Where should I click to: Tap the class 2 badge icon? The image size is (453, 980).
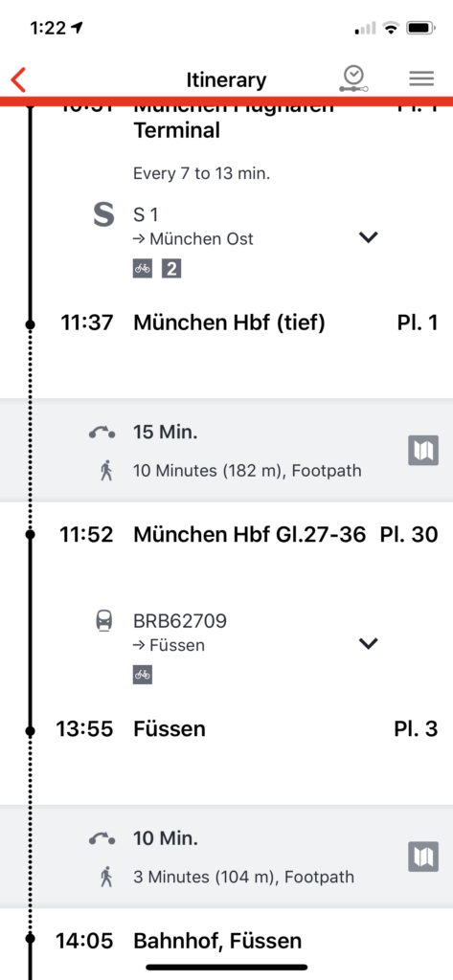[x=171, y=269]
